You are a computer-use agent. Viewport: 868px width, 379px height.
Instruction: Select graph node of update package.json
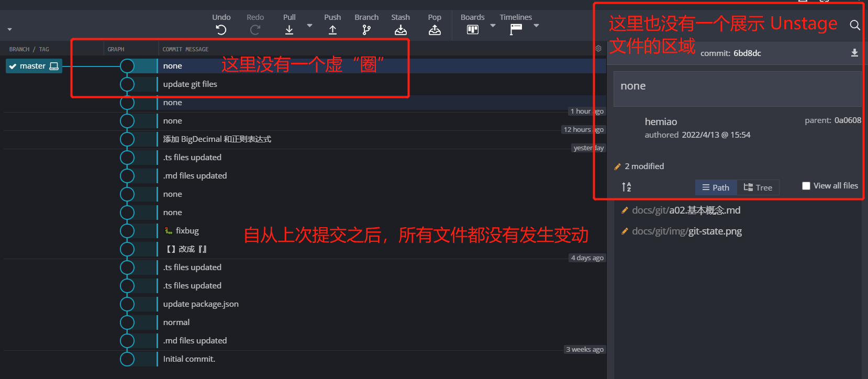127,304
